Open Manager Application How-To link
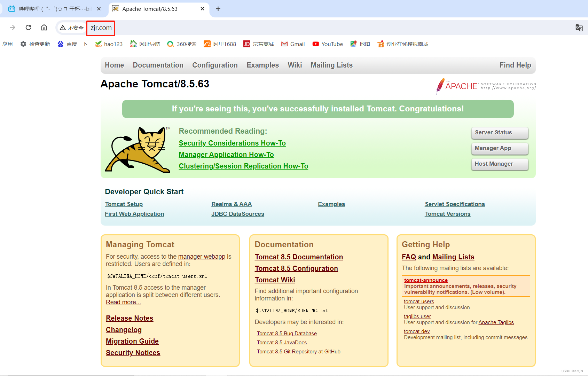This screenshot has height=376, width=588. 226,155
